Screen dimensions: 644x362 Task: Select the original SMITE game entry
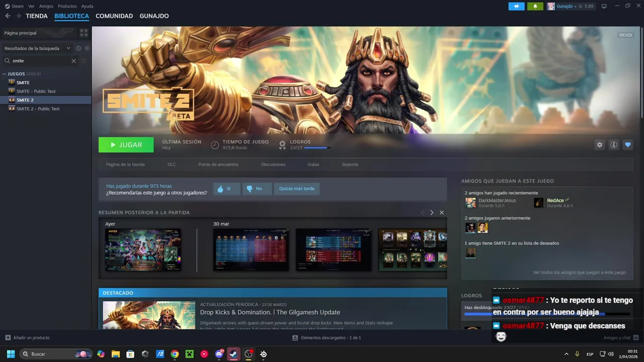23,82
